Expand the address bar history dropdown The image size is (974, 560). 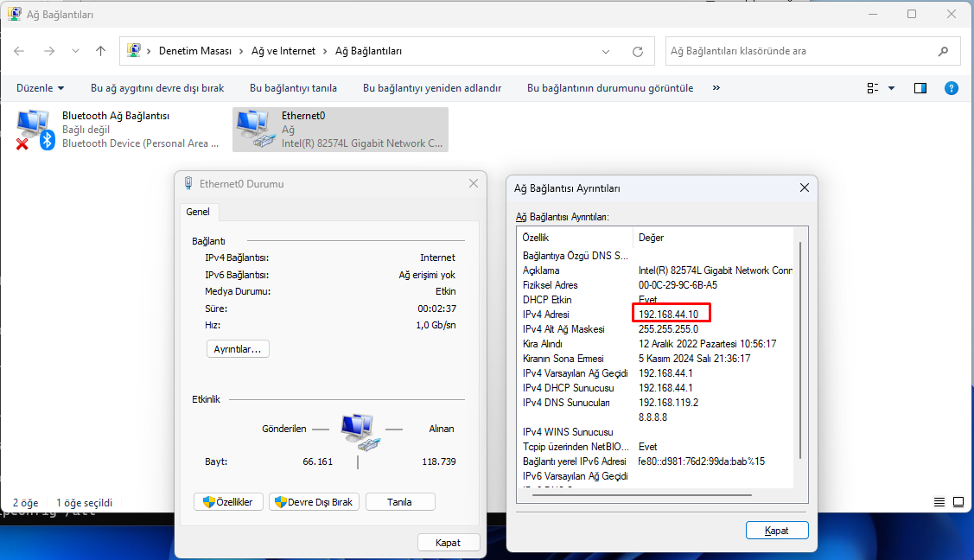(x=606, y=52)
